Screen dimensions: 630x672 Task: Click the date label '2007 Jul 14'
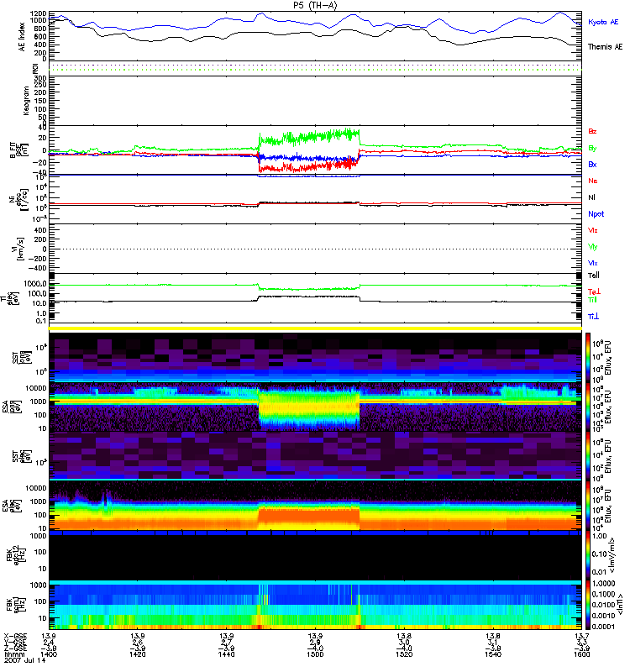pyautogui.click(x=25, y=660)
